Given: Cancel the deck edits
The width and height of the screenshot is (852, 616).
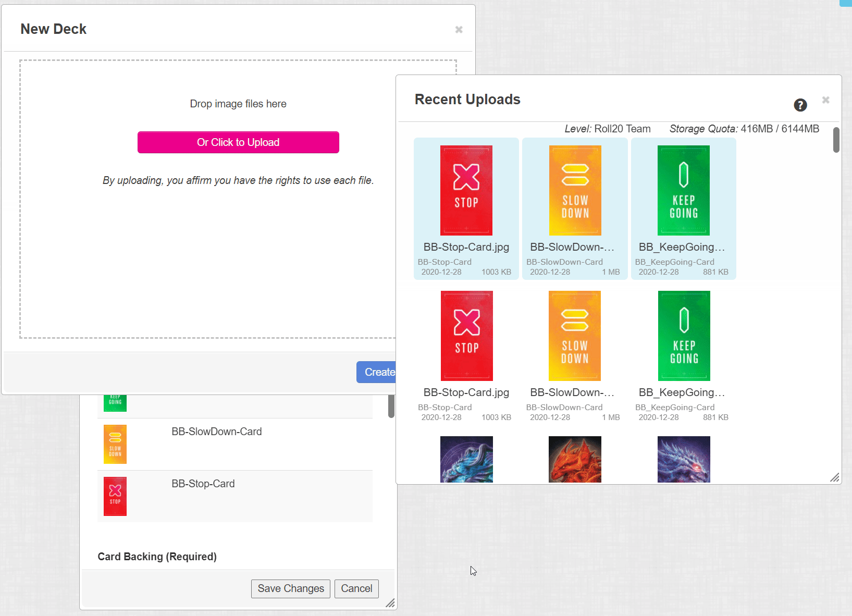Looking at the screenshot, I should 356,588.
